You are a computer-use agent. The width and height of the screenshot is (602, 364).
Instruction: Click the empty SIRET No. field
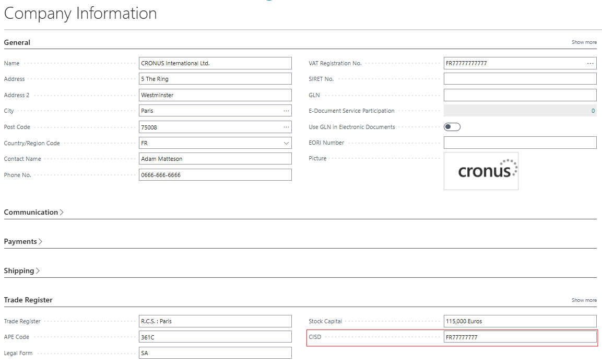click(520, 79)
